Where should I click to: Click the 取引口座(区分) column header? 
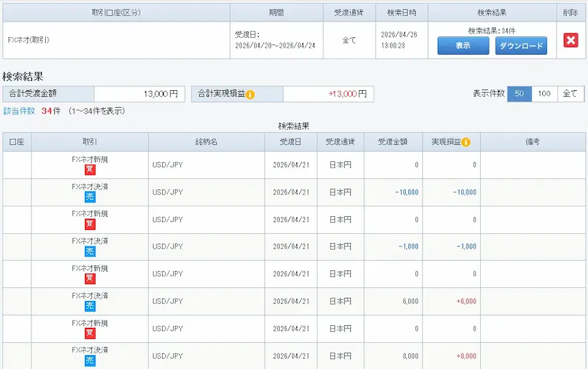click(116, 13)
